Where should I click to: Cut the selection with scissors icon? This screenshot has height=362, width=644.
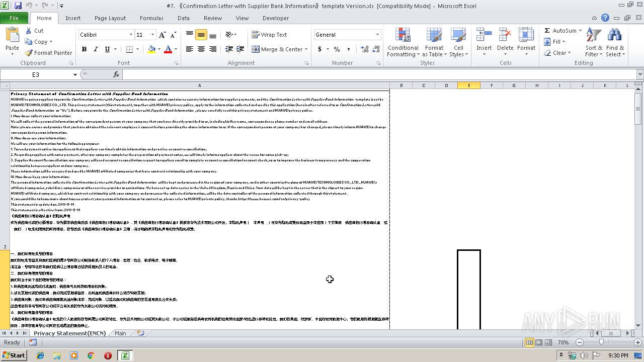tap(34, 31)
